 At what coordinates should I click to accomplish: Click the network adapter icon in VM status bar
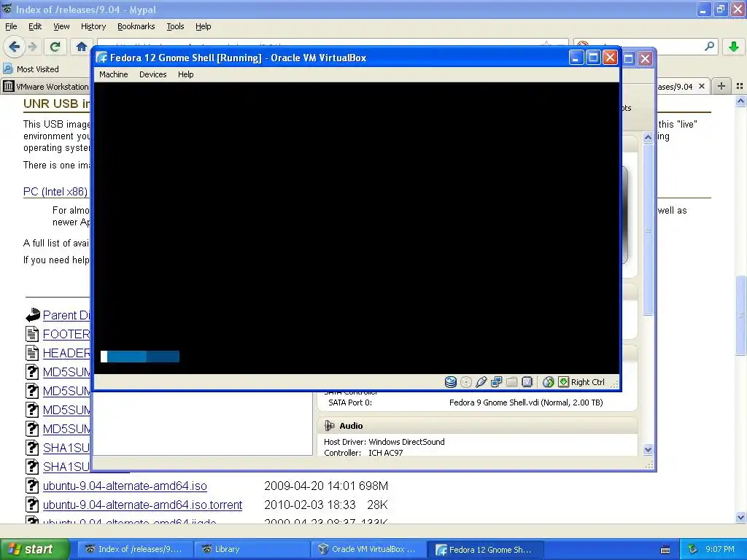(x=496, y=382)
